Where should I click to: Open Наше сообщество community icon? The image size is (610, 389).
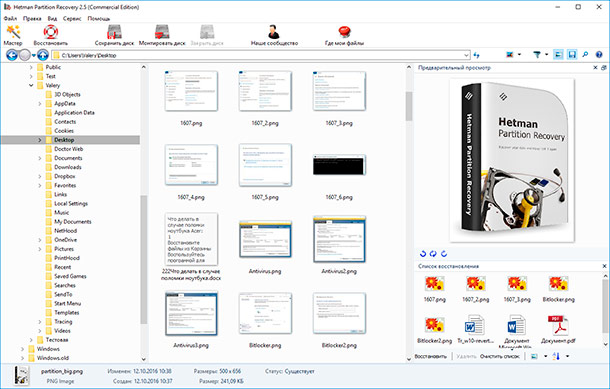tap(274, 32)
